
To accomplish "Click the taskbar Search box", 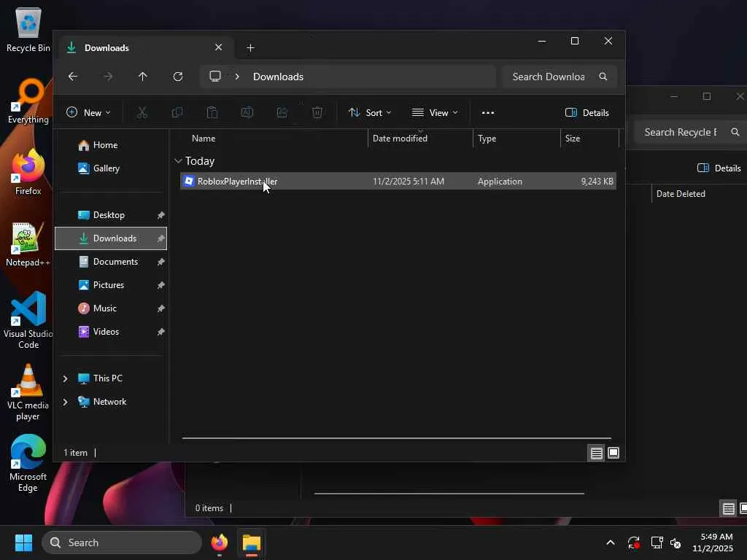I will [x=122, y=542].
